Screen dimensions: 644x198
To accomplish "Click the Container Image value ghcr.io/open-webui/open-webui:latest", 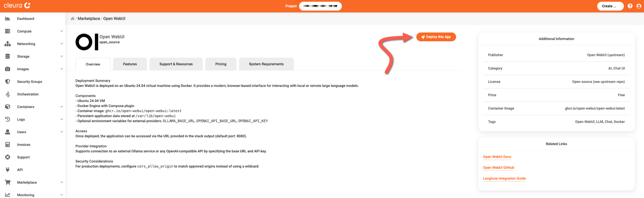I will [595, 108].
